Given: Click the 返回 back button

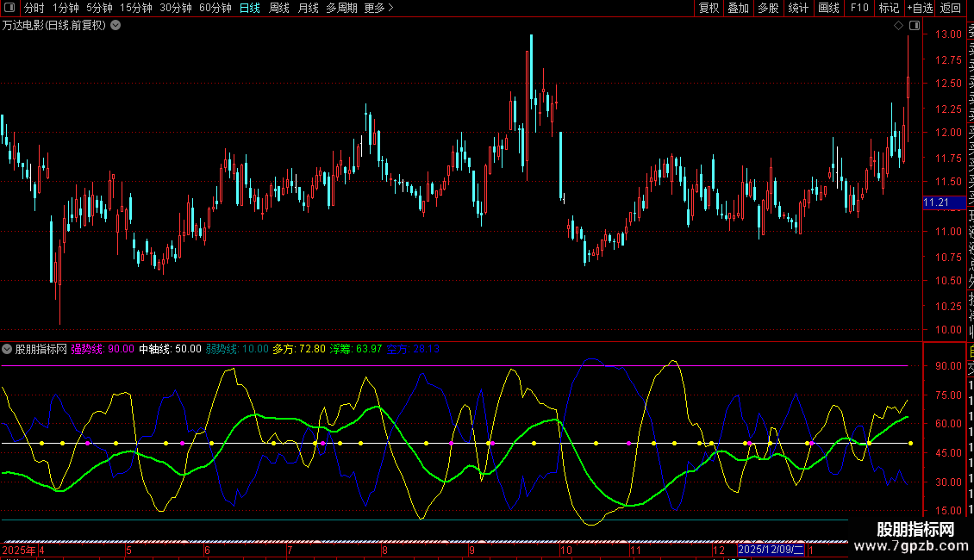Looking at the screenshot, I should tap(951, 8).
